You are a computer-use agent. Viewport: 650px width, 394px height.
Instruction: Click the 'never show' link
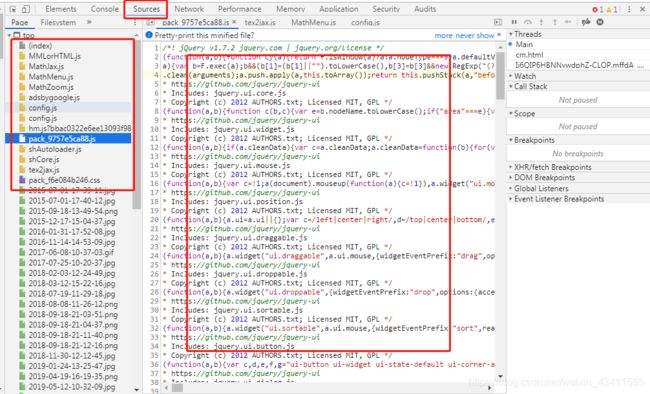click(475, 36)
